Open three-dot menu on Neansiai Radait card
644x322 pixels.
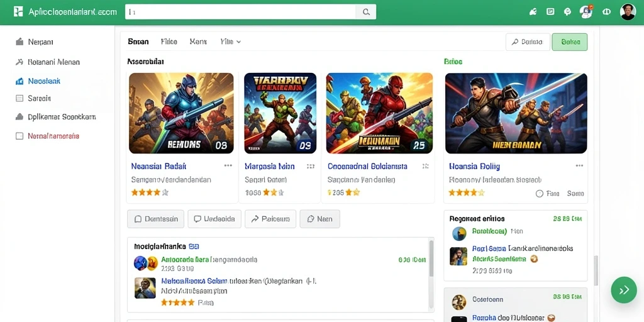pyautogui.click(x=228, y=166)
